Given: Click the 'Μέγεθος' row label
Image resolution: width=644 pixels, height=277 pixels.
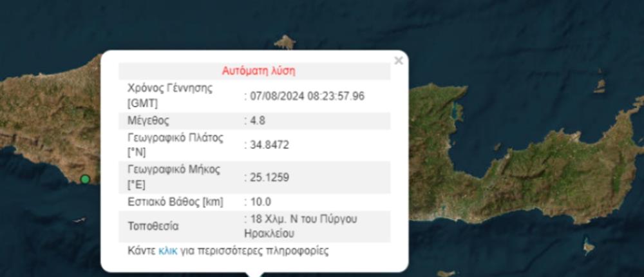Looking at the screenshot, I should click(x=149, y=120).
